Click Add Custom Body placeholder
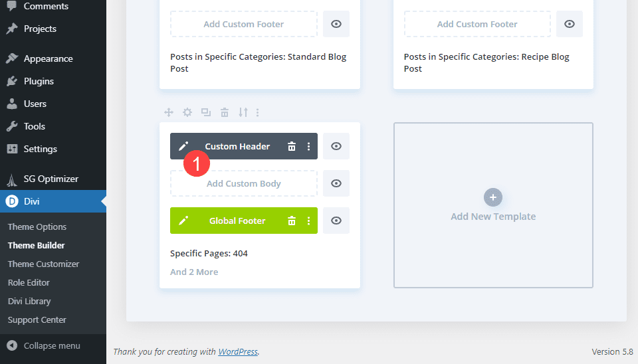Image resolution: width=638 pixels, height=364 pixels. tap(243, 183)
